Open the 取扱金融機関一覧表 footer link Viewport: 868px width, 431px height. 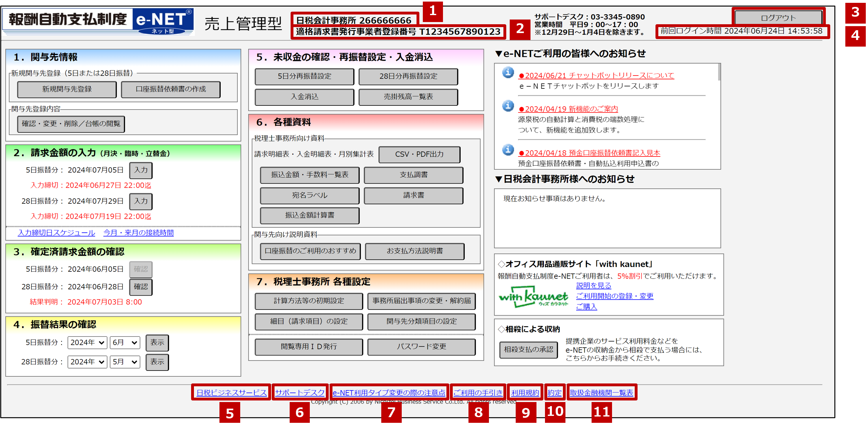click(601, 393)
